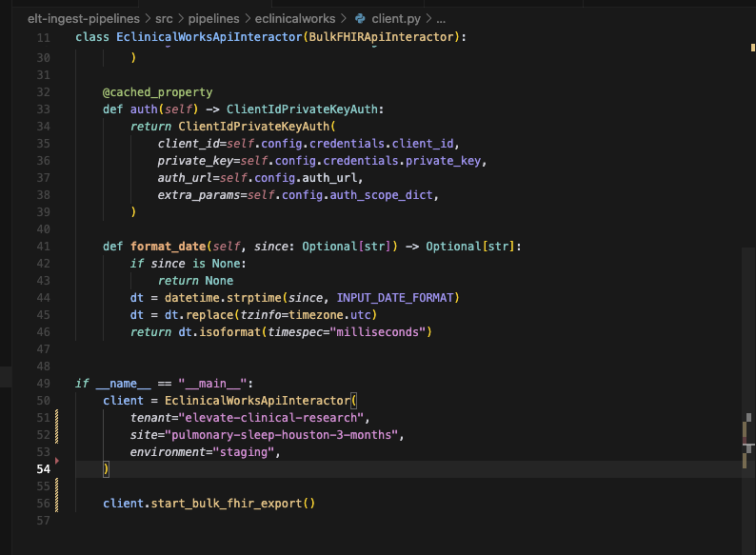
Task: Click INPUT_DATE_FORMAT constant on line 44
Action: coord(395,298)
